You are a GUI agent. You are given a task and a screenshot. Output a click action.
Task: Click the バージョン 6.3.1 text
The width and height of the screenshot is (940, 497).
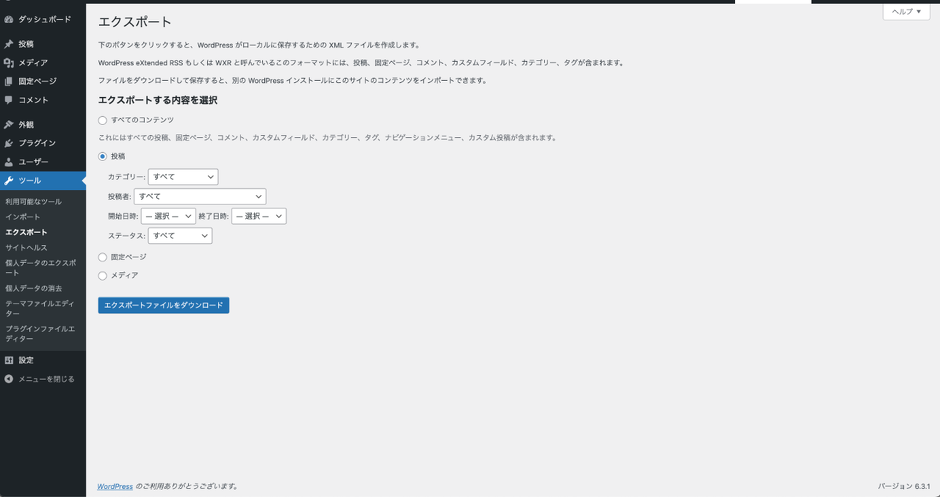click(904, 486)
